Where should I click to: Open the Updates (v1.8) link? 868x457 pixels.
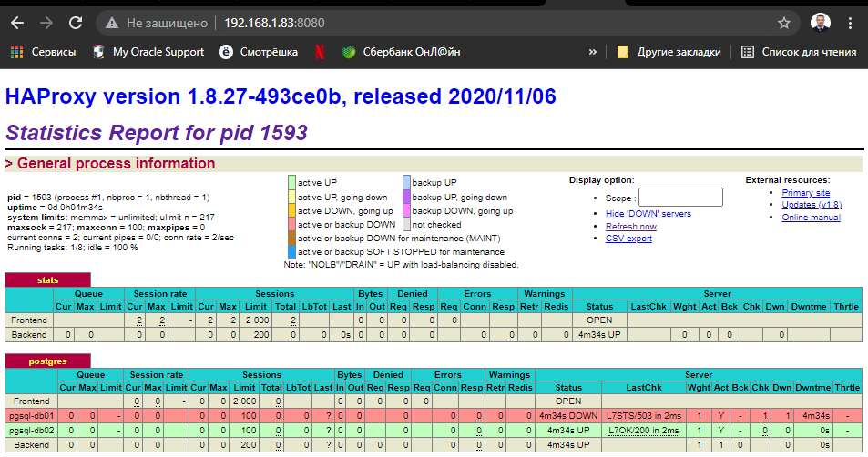(812, 205)
